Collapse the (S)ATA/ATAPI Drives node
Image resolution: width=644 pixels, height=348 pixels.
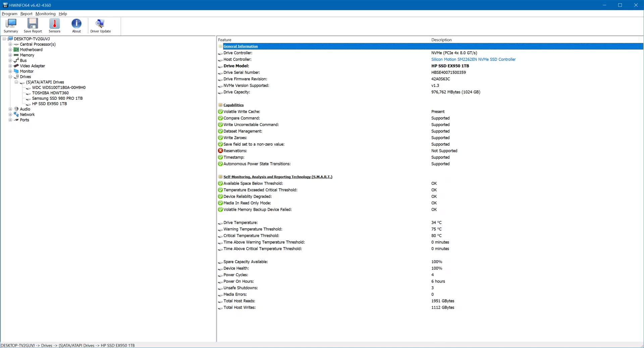point(16,82)
